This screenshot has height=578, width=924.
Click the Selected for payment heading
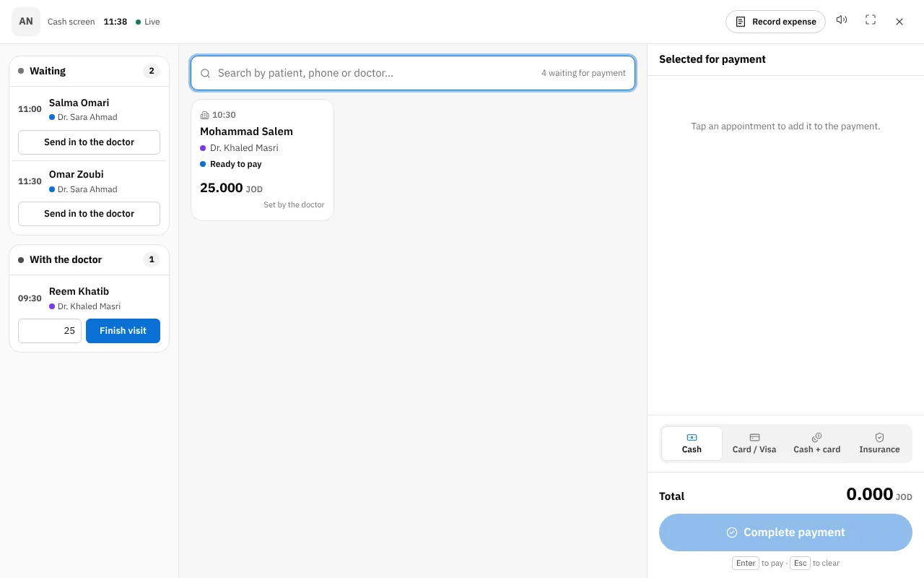pos(712,59)
